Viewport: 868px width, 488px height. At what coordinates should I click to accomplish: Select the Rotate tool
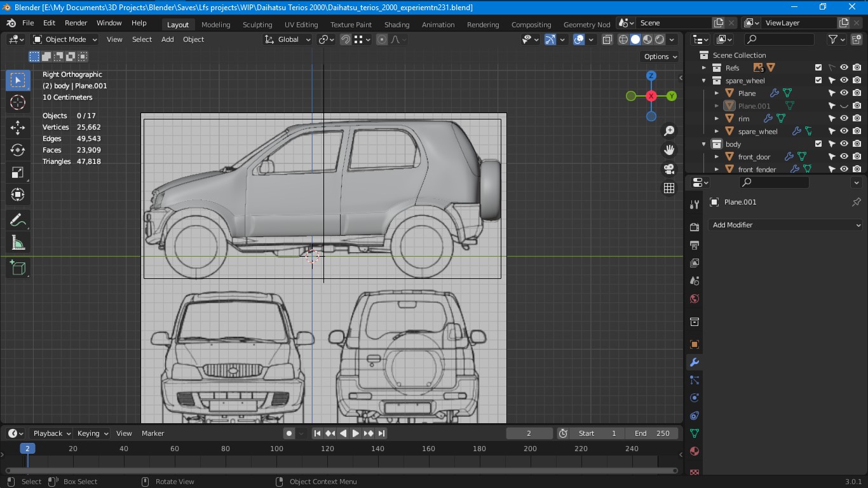(18, 150)
